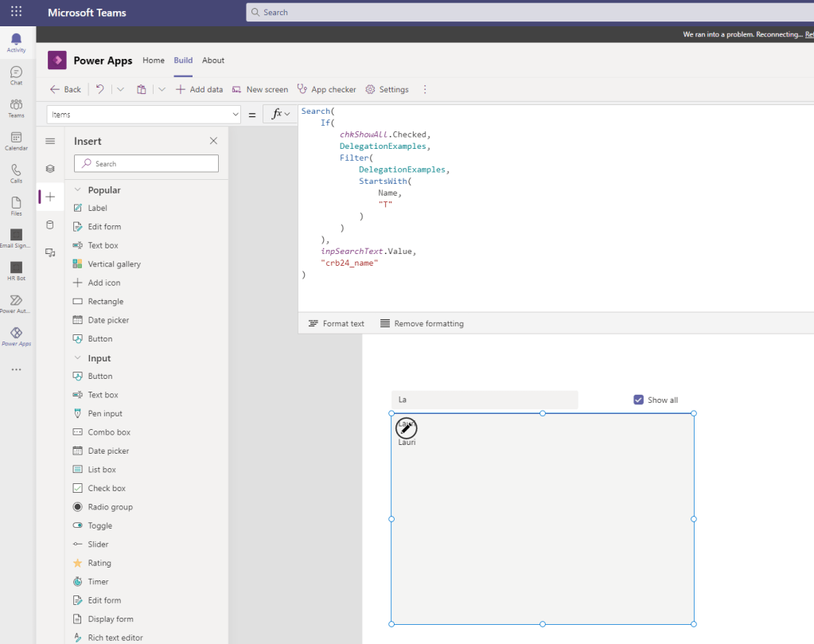
Task: Open the Media icon in the side rail
Action: pos(50,252)
